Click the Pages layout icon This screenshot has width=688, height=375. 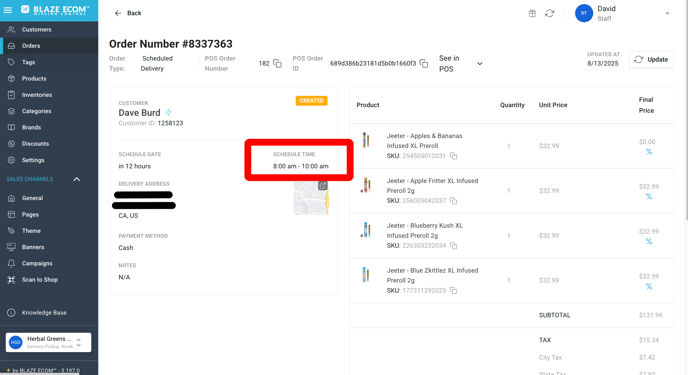point(11,214)
